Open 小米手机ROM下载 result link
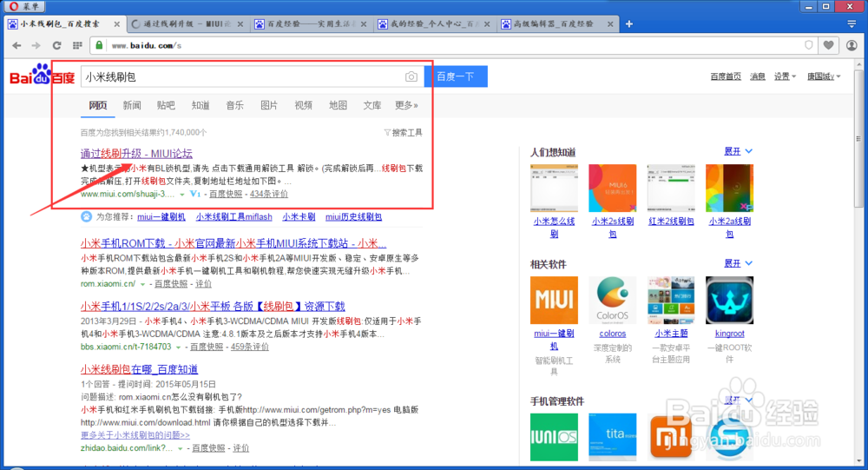 click(x=233, y=243)
